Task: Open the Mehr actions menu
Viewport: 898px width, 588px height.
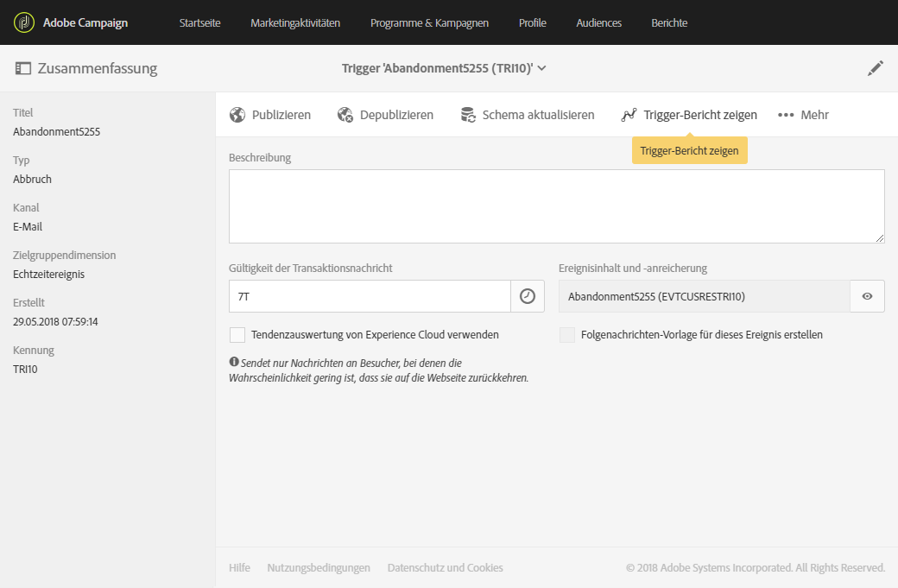Action: point(803,115)
